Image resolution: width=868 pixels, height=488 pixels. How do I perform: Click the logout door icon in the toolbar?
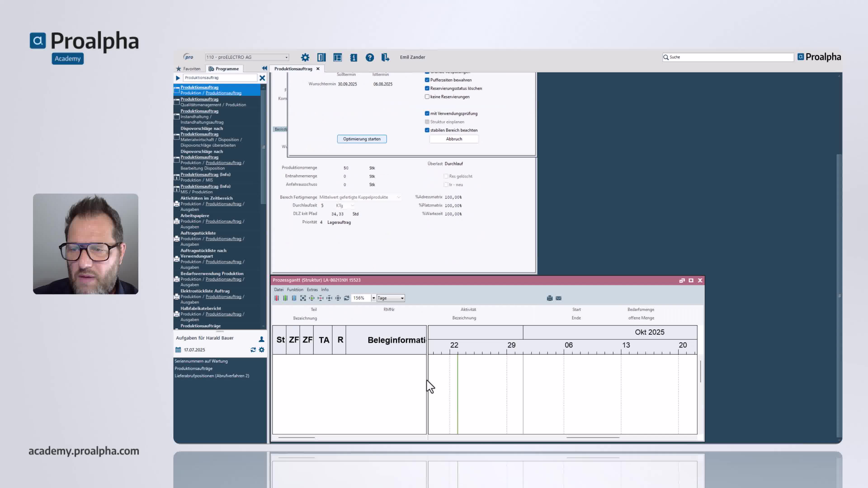pyautogui.click(x=385, y=57)
